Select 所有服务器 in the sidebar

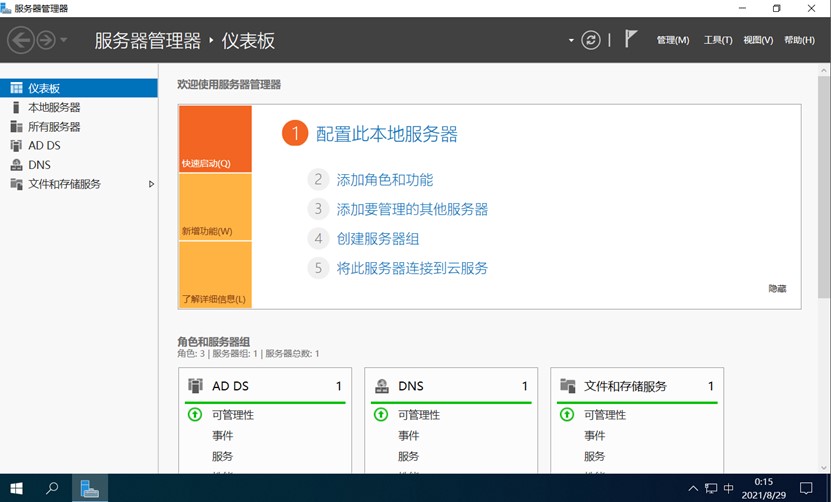pos(78,127)
